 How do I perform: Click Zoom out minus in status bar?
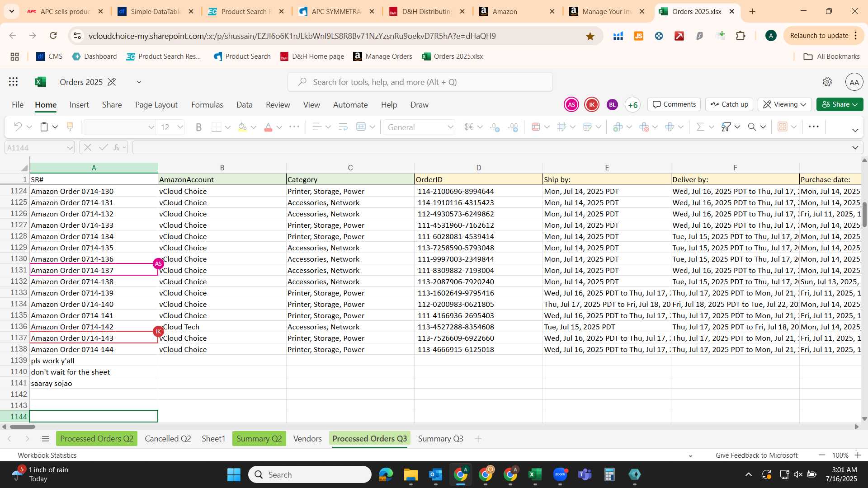(822, 455)
